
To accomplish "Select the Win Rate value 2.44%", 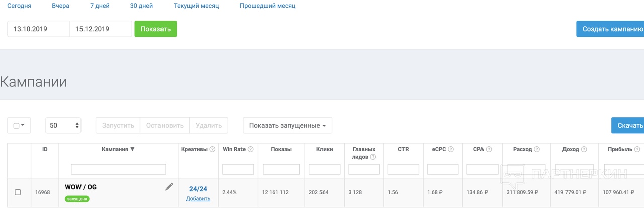I will [x=229, y=192].
